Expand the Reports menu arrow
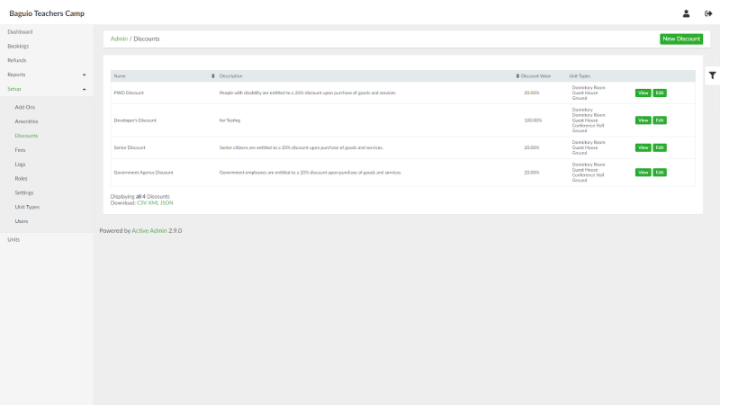730x405 pixels. click(84, 75)
